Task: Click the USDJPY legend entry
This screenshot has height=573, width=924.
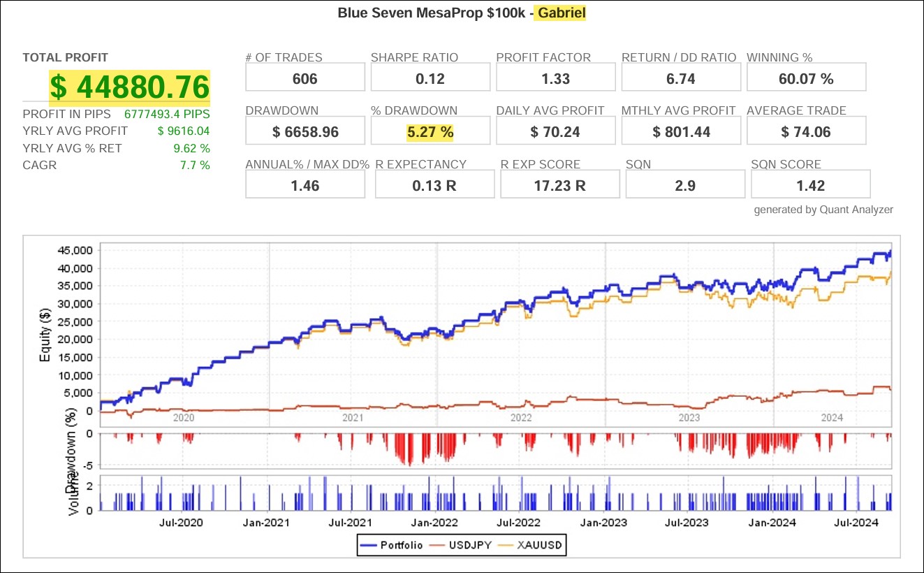Action: pos(461,545)
